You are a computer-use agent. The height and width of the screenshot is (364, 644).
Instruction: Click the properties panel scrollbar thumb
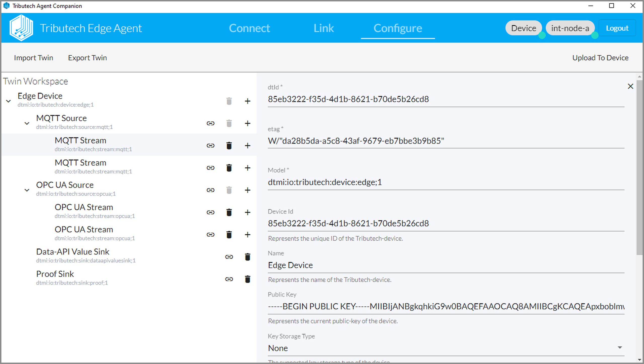639,167
